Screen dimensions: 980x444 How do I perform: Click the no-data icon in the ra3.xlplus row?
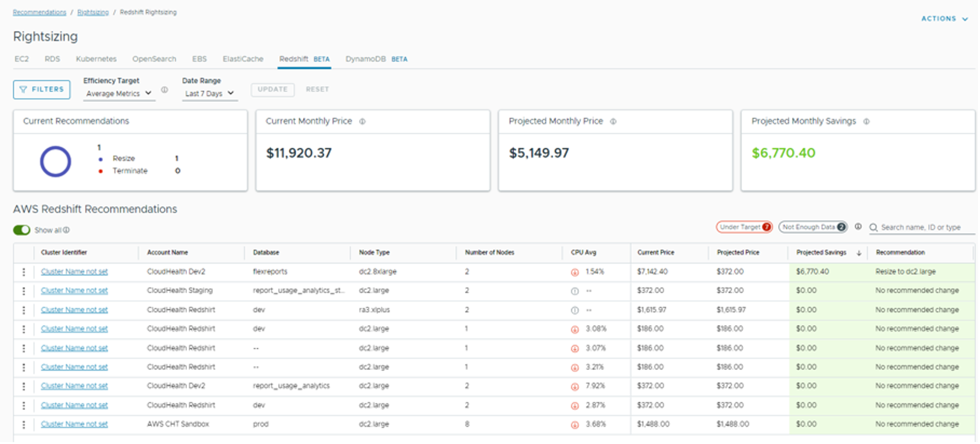click(x=575, y=310)
